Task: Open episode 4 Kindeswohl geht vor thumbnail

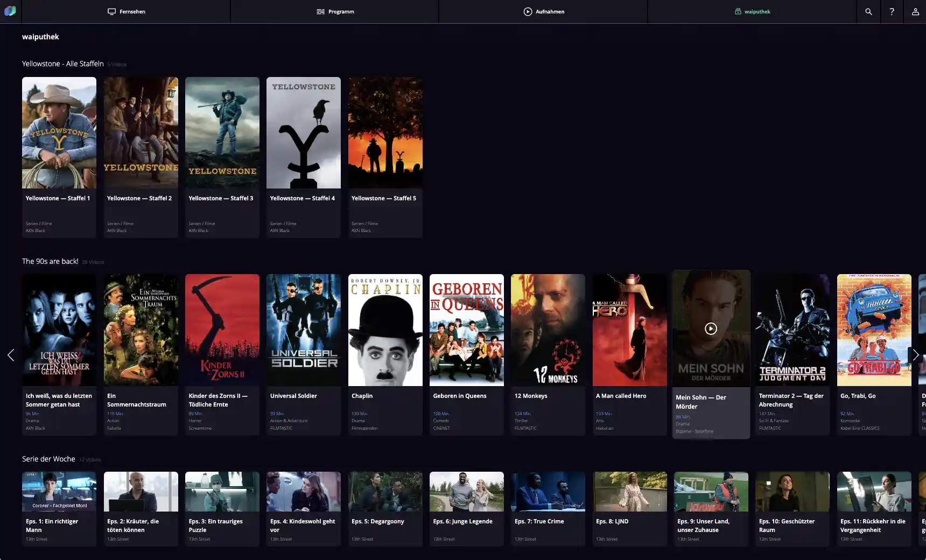Action: click(x=304, y=492)
